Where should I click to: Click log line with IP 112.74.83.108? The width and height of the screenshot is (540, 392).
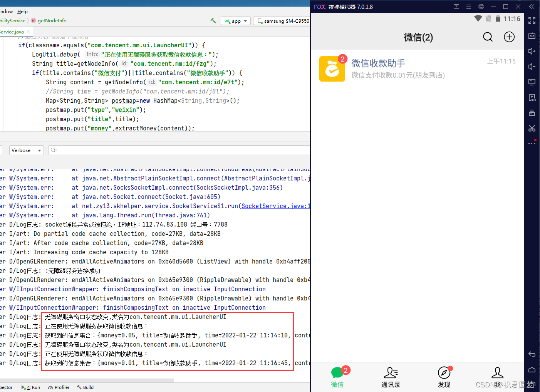coord(114,224)
